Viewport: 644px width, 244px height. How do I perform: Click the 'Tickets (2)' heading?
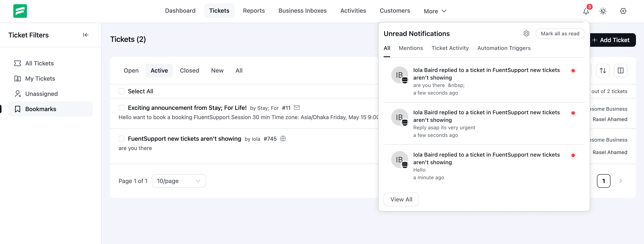128,39
